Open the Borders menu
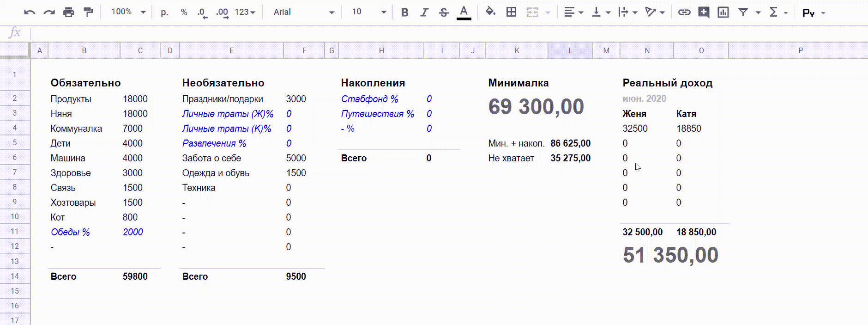 coord(511,12)
